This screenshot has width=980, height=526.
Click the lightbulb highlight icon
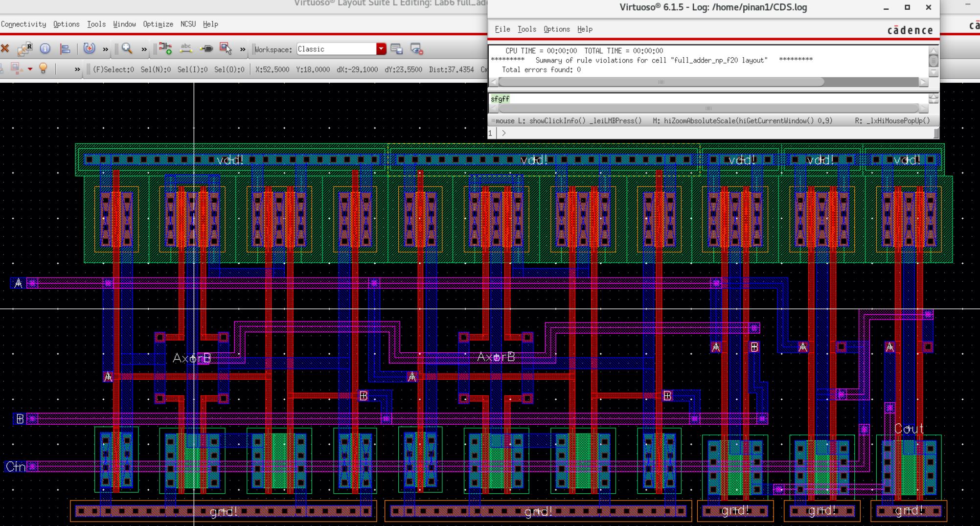coord(43,69)
